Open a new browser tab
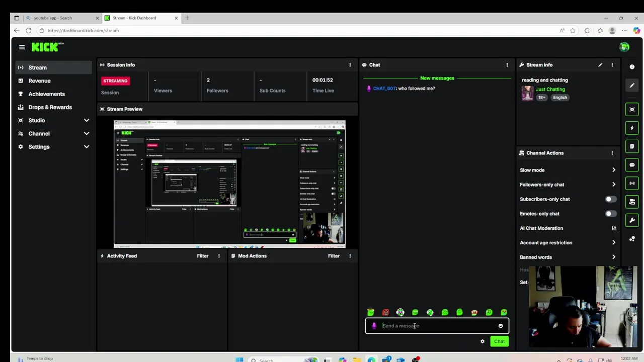This screenshot has height=362, width=644. point(187,18)
